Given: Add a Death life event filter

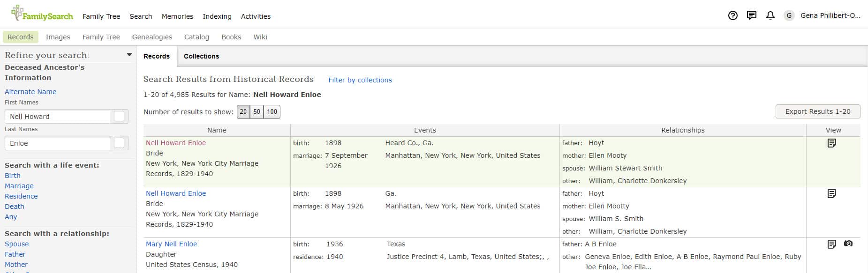Looking at the screenshot, I should click(15, 207).
